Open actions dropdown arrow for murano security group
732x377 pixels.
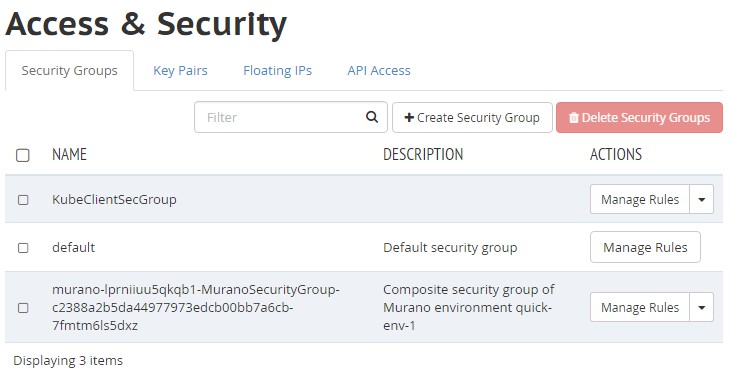coord(701,307)
